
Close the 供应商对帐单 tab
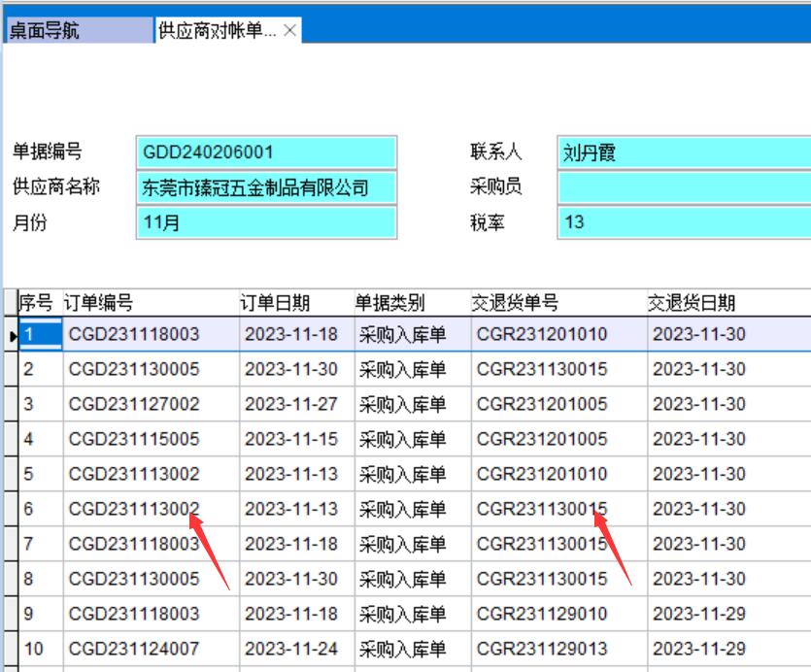click(x=289, y=31)
